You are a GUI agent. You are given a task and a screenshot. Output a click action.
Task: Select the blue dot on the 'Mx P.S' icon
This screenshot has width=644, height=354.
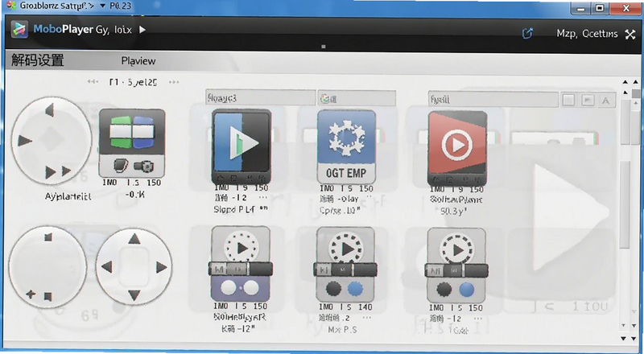coord(355,289)
